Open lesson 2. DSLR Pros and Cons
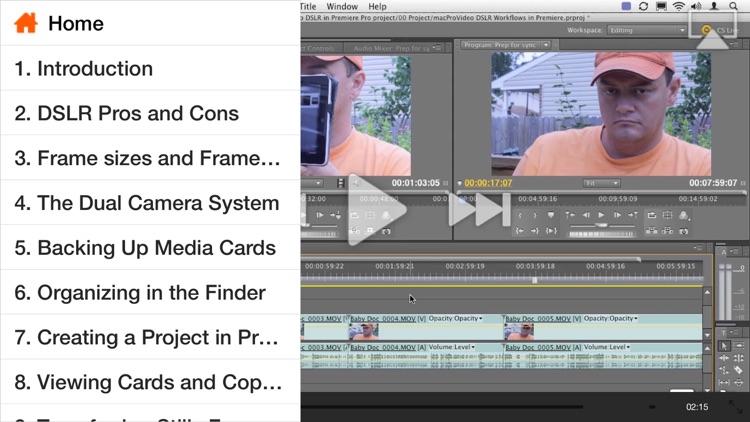 click(x=150, y=113)
